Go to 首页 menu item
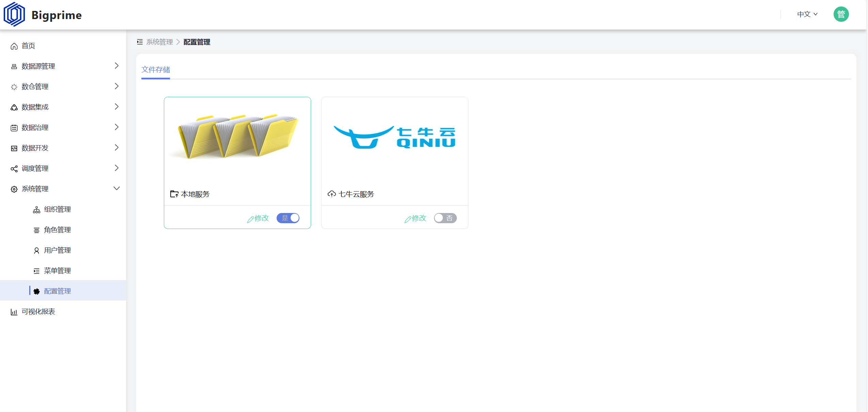Screen dimensions: 868x412 (x=63, y=46)
